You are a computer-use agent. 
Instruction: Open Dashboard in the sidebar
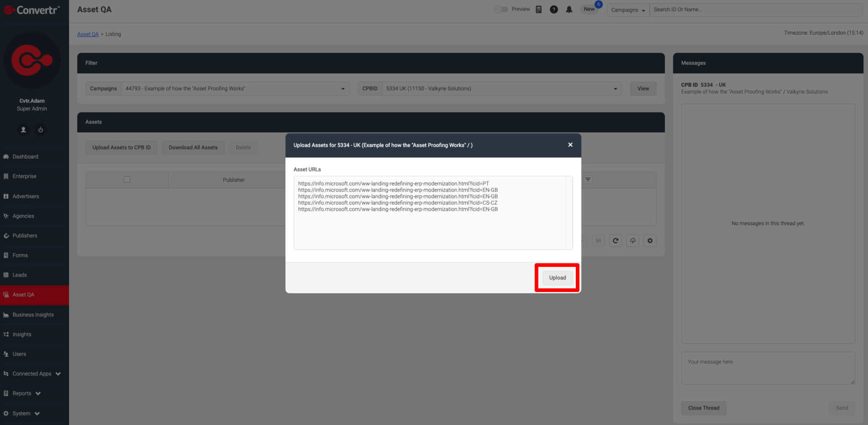(x=34, y=157)
